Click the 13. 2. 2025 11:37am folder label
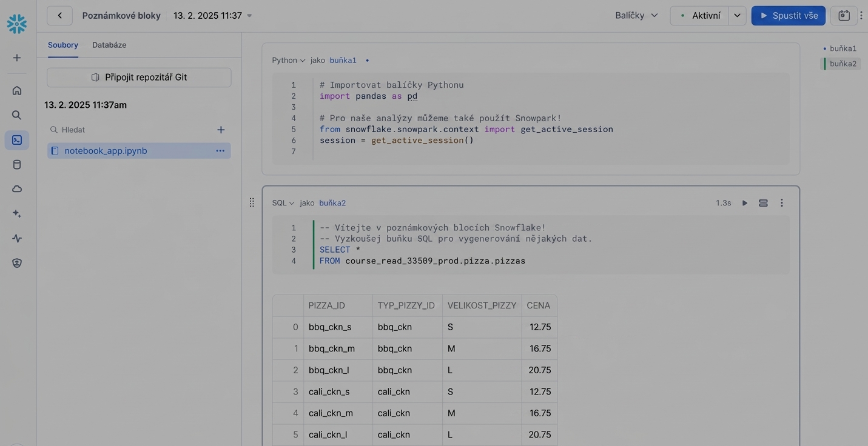The width and height of the screenshot is (868, 446). tap(86, 105)
